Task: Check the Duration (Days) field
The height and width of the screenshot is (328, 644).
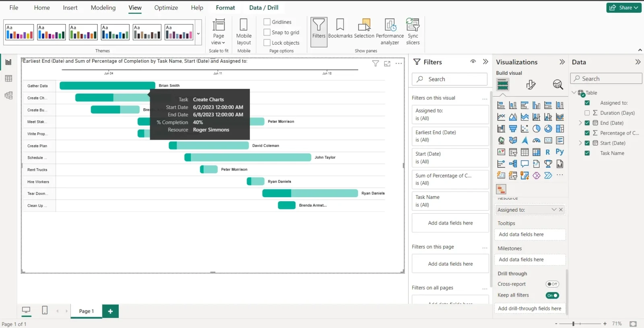Action: (587, 113)
